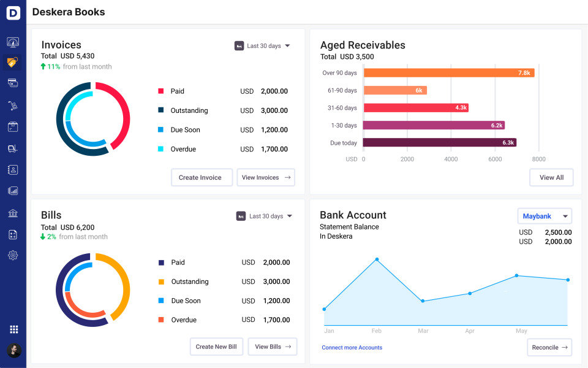
Task: Open the Dashboard from the sidebar
Action: (x=13, y=42)
